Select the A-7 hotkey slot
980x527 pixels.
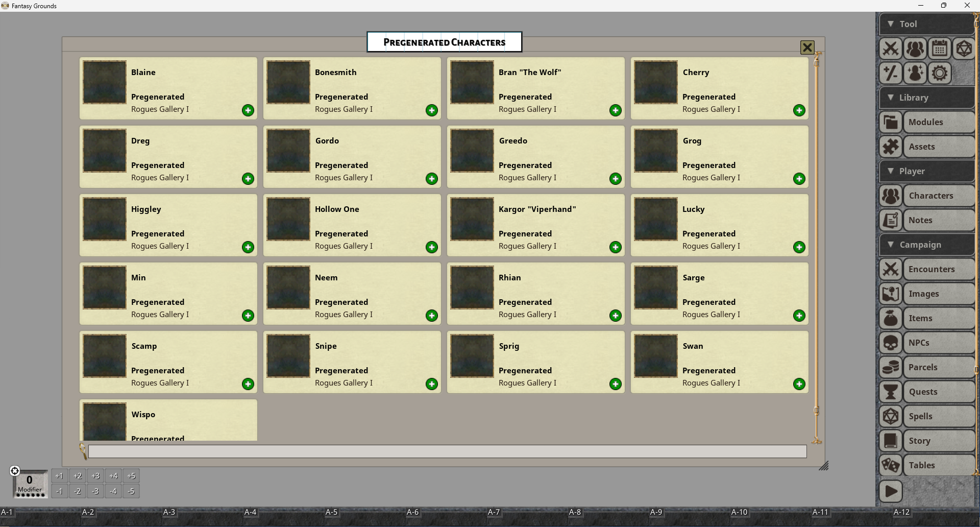click(527, 517)
